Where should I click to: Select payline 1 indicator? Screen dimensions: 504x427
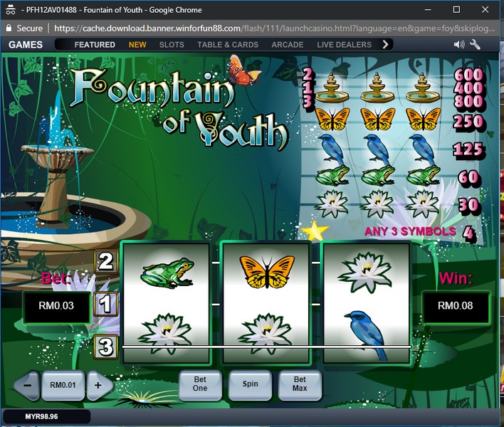[x=105, y=305]
